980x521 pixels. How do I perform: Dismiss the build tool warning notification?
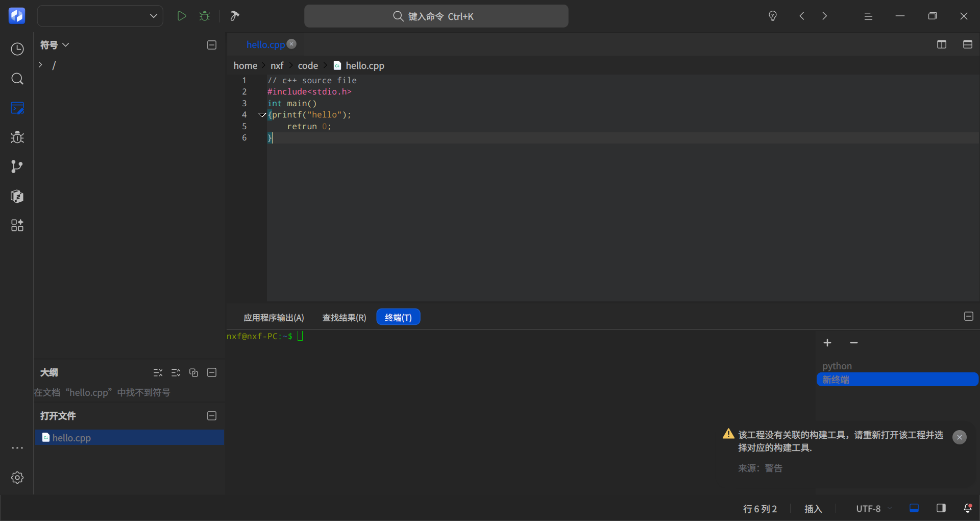coord(960,437)
